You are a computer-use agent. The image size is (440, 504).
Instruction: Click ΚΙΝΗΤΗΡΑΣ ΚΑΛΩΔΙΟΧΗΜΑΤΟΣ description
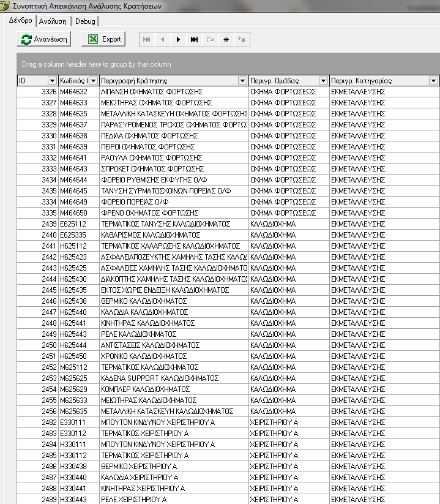(x=174, y=323)
